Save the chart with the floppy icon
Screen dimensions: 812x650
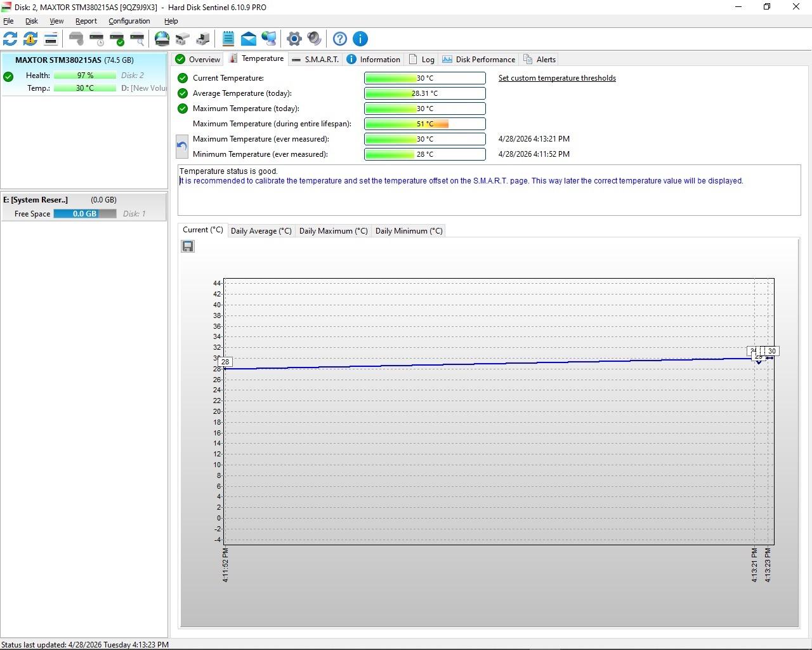click(x=188, y=246)
